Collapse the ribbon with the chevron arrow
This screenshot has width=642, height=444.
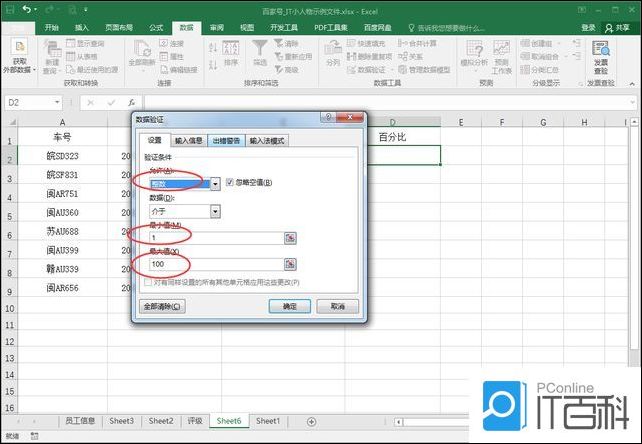(x=632, y=83)
